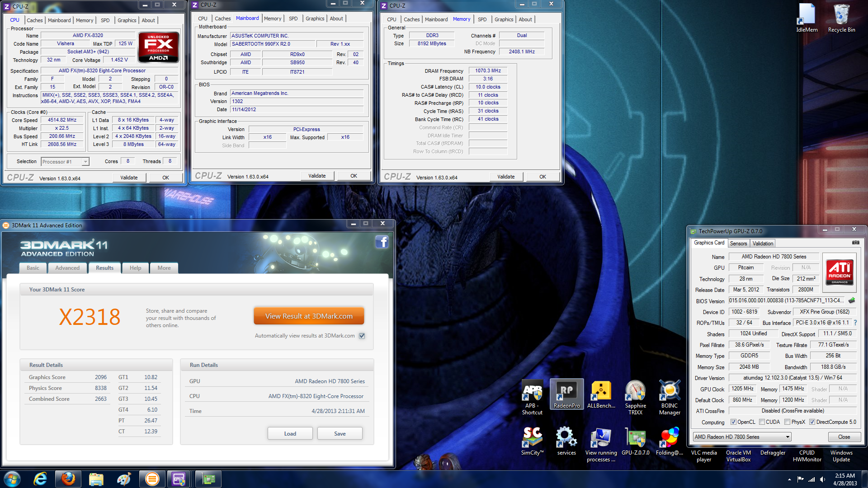868x488 pixels.
Task: Select the services gear desktop icon
Action: [566, 441]
